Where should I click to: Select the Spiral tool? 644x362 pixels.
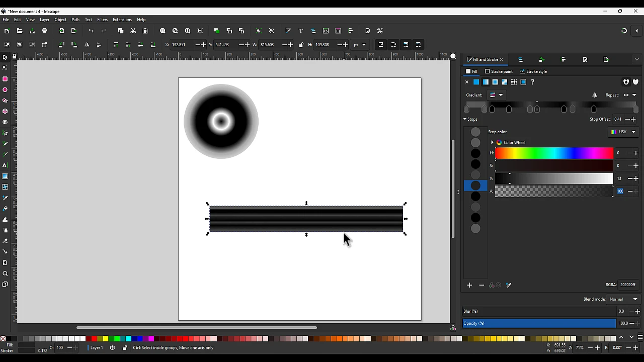5,122
